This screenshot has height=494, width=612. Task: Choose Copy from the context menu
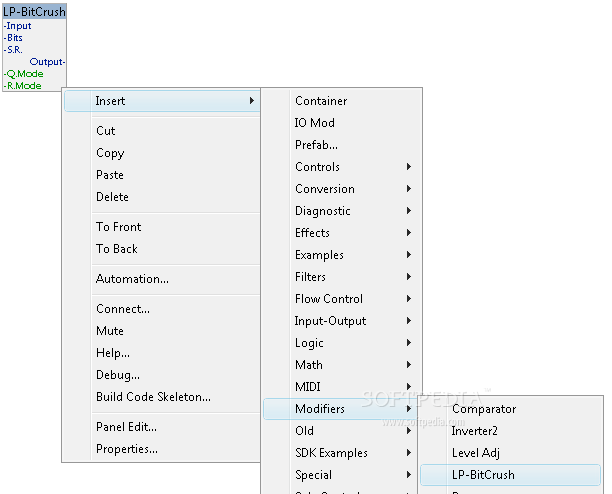pyautogui.click(x=162, y=153)
